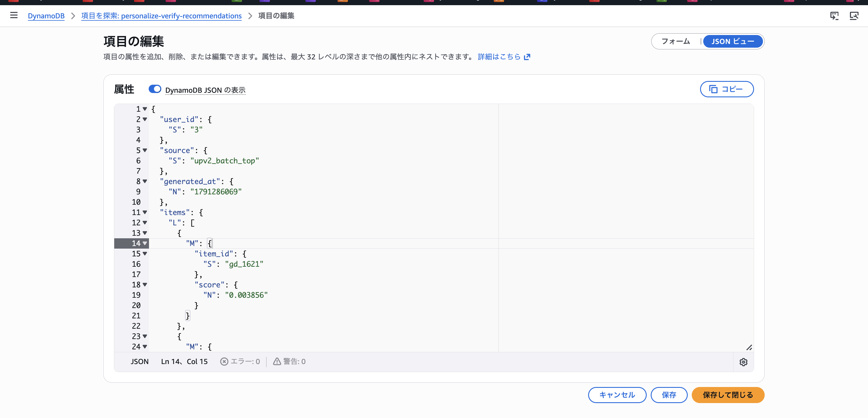
Task: Click the 保存 button
Action: pyautogui.click(x=669, y=395)
